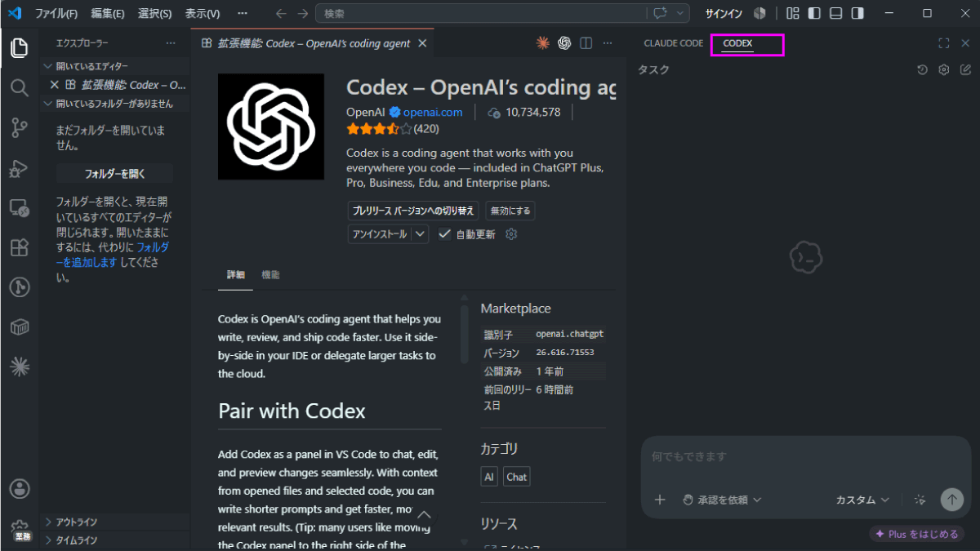Open the ファイル(F) menu
Screen dimensions: 980x551
click(x=56, y=13)
